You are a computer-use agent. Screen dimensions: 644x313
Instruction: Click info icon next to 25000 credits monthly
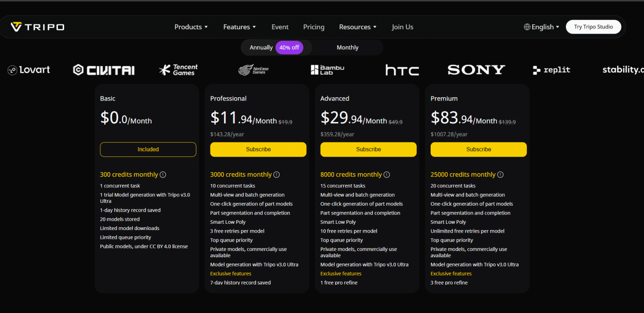[x=501, y=175]
